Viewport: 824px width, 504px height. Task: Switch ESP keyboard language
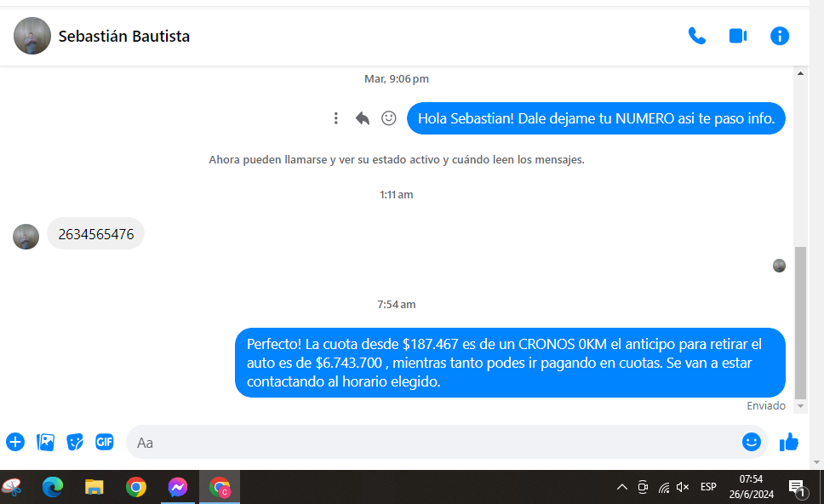pos(708,487)
